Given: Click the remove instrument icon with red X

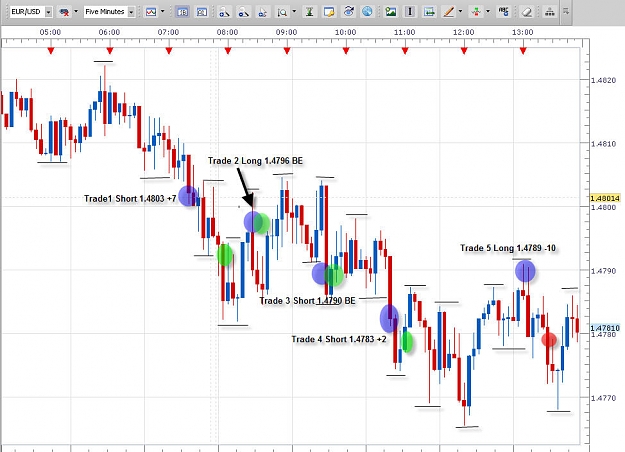Looking at the screenshot, I should click(64, 12).
